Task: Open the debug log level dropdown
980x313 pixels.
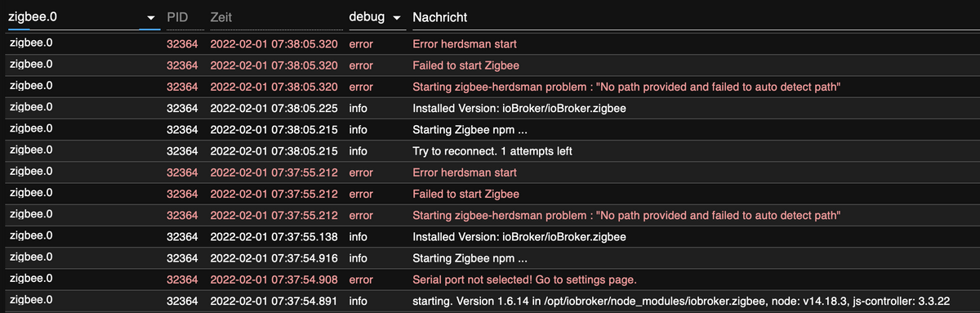Action: click(375, 17)
